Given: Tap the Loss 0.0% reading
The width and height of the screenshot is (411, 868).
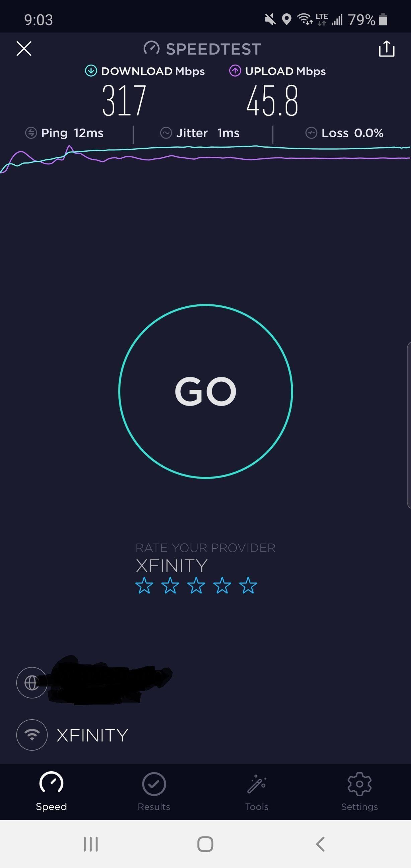Looking at the screenshot, I should (x=344, y=133).
